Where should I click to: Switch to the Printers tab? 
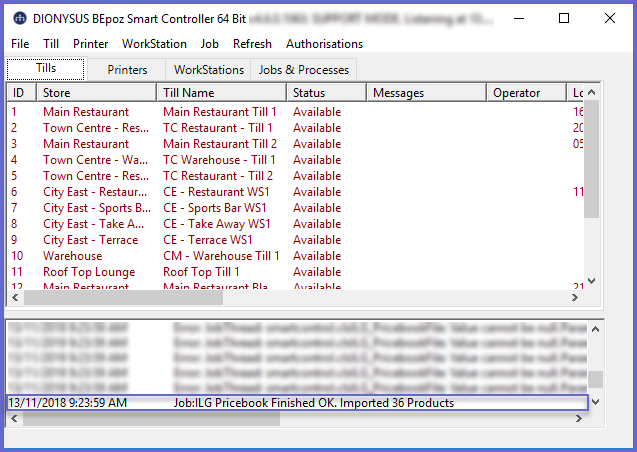coord(127,70)
